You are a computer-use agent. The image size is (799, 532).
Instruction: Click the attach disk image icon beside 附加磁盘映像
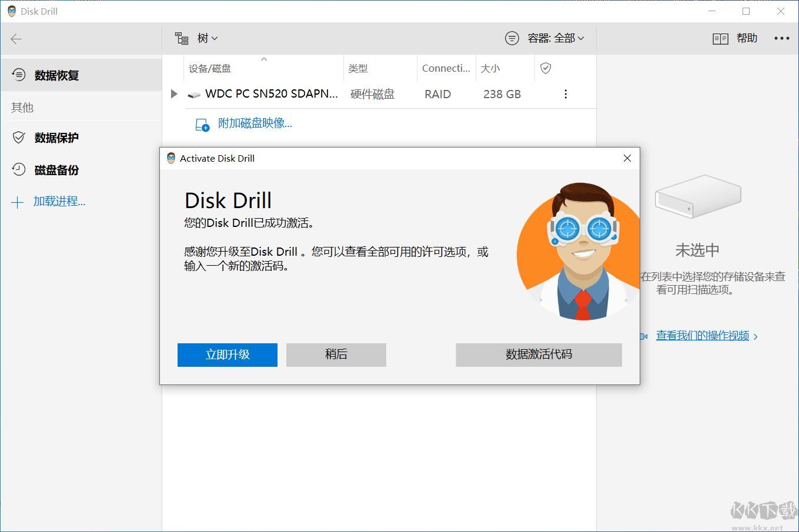tap(202, 124)
